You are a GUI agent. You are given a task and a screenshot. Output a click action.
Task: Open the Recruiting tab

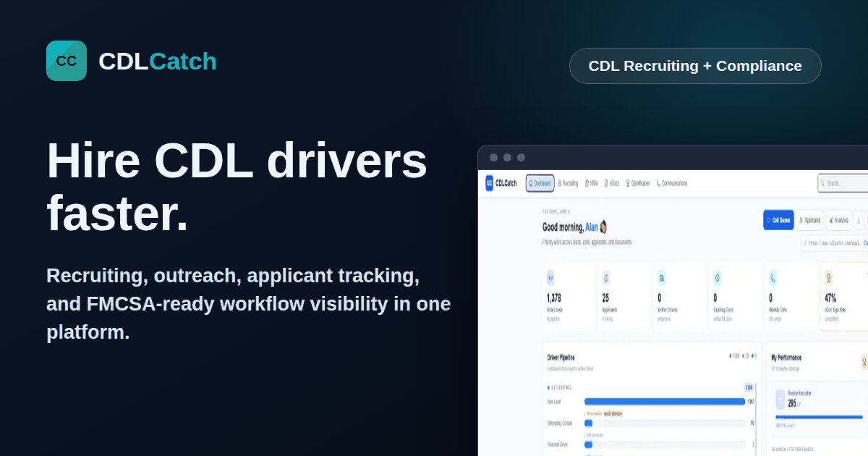pyautogui.click(x=568, y=183)
